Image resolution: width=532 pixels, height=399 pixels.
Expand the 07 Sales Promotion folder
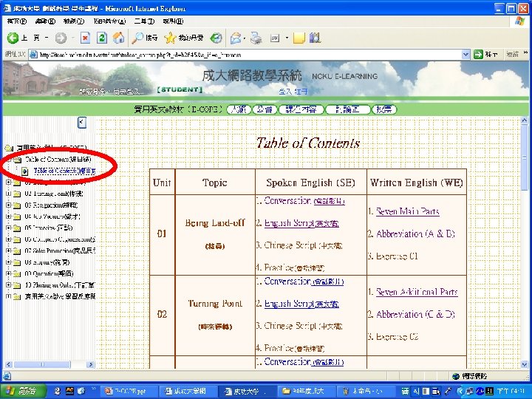point(8,250)
